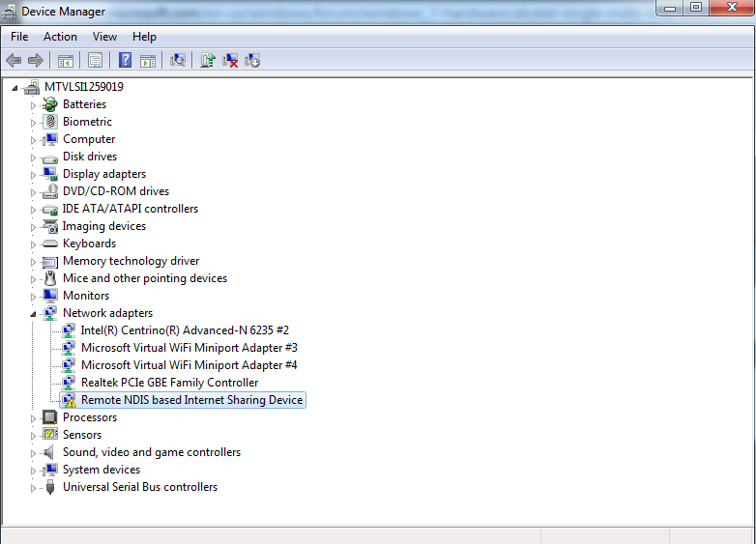Expand the Monitors node arrow
Screen dimensions: 756x544
(33, 297)
